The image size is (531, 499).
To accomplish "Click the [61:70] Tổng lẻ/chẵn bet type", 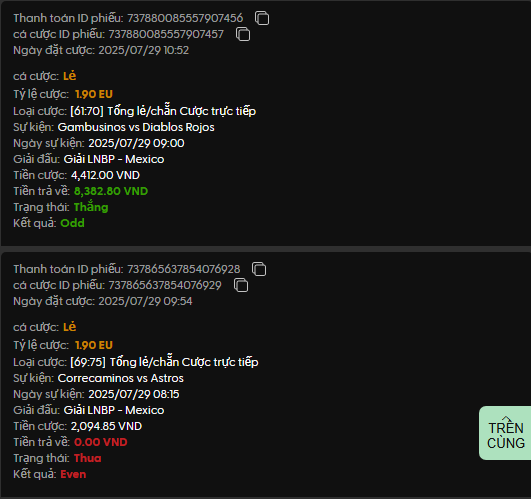I will pos(163,111).
